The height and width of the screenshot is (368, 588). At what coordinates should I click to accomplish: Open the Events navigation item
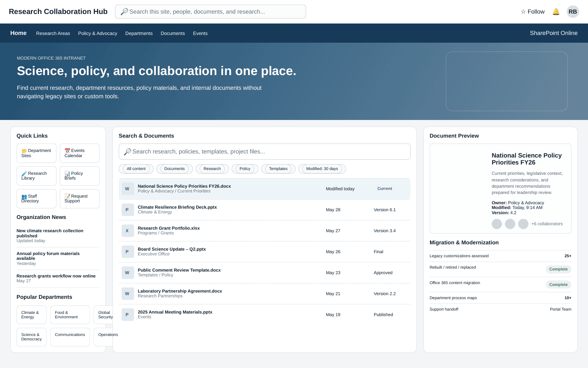200,33
